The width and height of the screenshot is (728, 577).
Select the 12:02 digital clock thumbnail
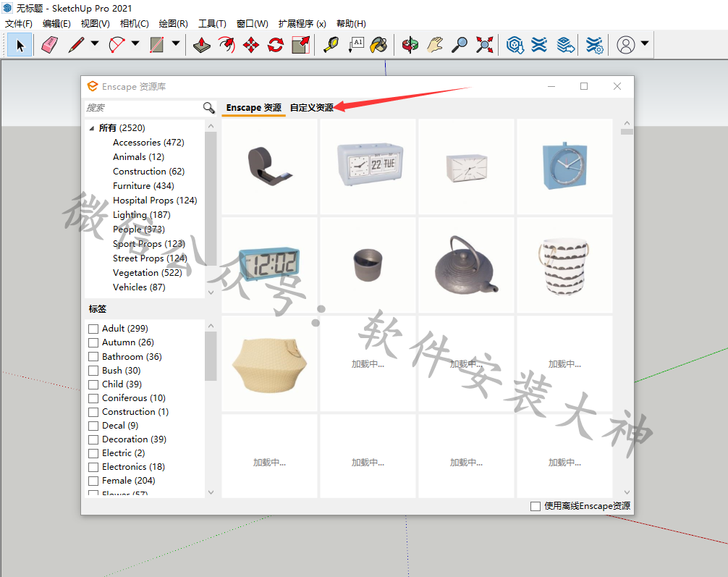click(269, 265)
